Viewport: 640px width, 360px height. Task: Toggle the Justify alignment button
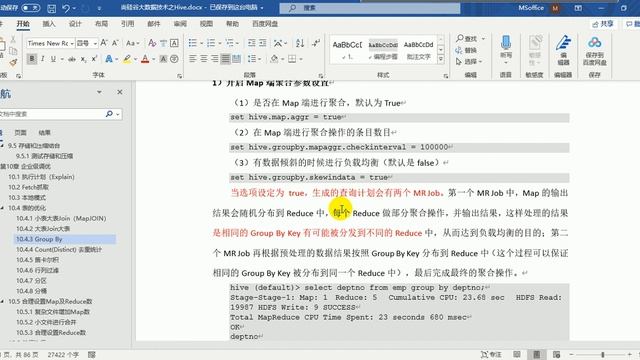coord(225,59)
